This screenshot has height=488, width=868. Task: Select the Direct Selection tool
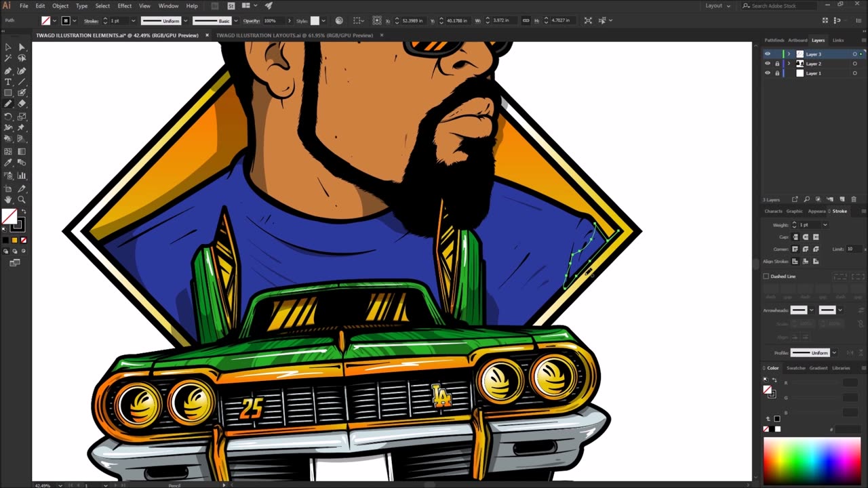22,47
